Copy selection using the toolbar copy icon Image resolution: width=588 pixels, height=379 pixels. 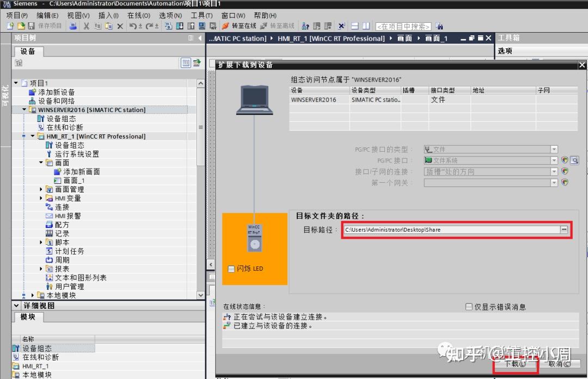point(97,26)
